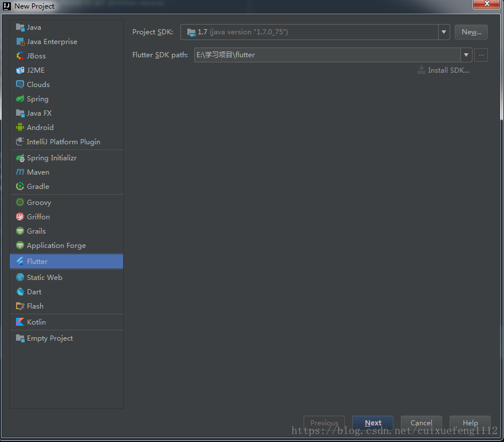This screenshot has height=442, width=504.
Task: Click the Groovy G icon
Action: [x=20, y=202]
